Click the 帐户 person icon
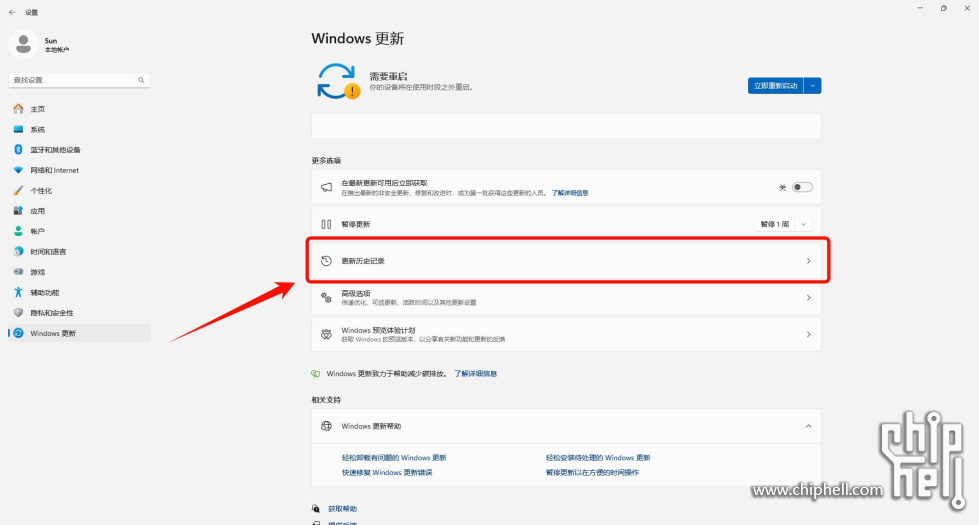 tap(18, 231)
